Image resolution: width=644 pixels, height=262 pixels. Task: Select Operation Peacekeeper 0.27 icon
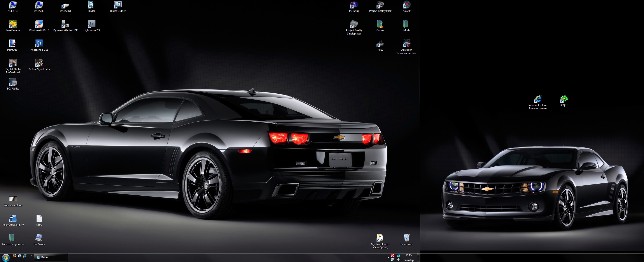click(x=406, y=47)
